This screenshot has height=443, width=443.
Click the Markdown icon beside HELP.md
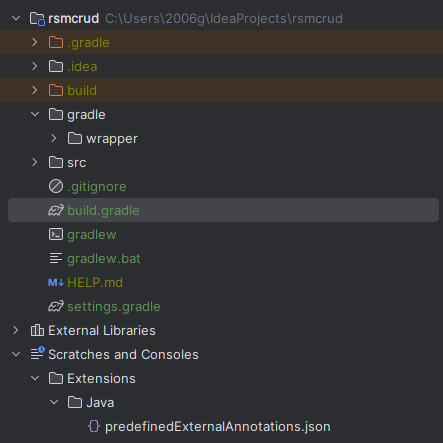tap(56, 283)
